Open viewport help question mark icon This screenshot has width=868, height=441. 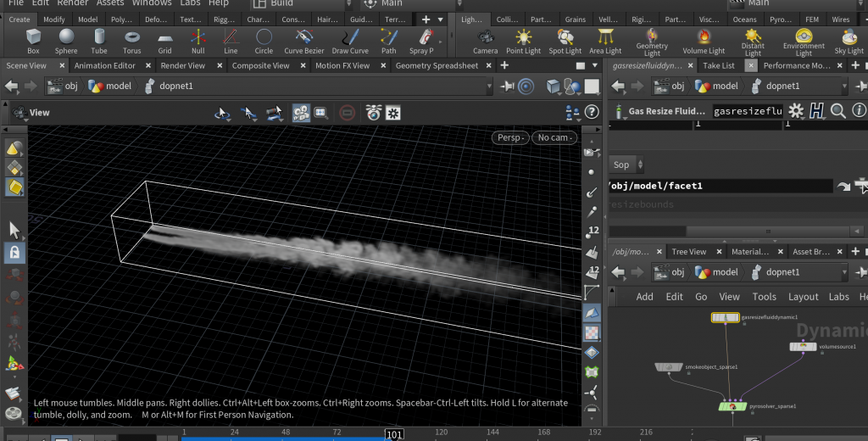(592, 112)
